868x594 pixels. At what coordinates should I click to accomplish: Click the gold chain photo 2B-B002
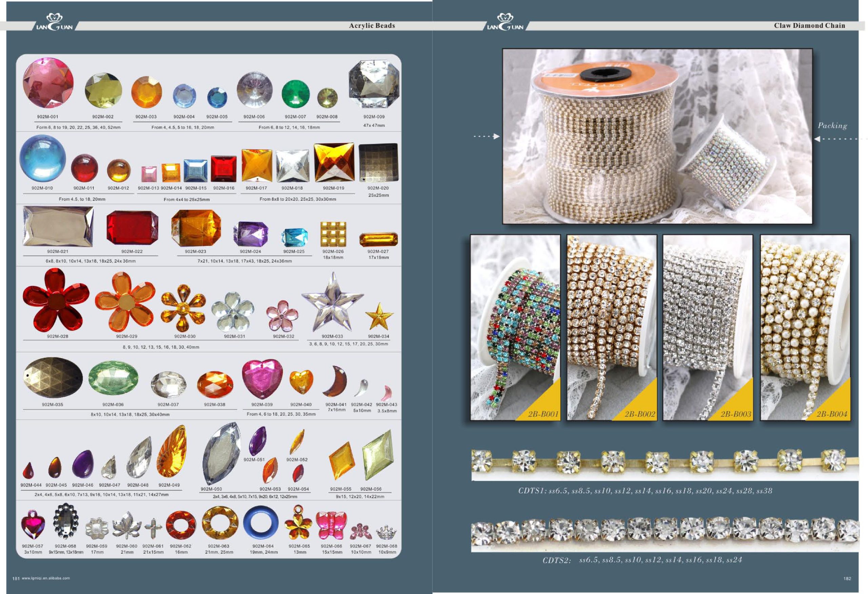point(611,327)
